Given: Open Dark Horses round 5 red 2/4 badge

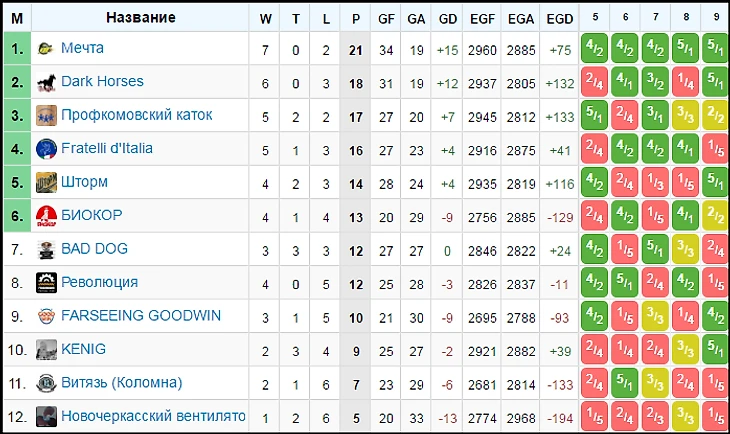Looking at the screenshot, I should [595, 82].
